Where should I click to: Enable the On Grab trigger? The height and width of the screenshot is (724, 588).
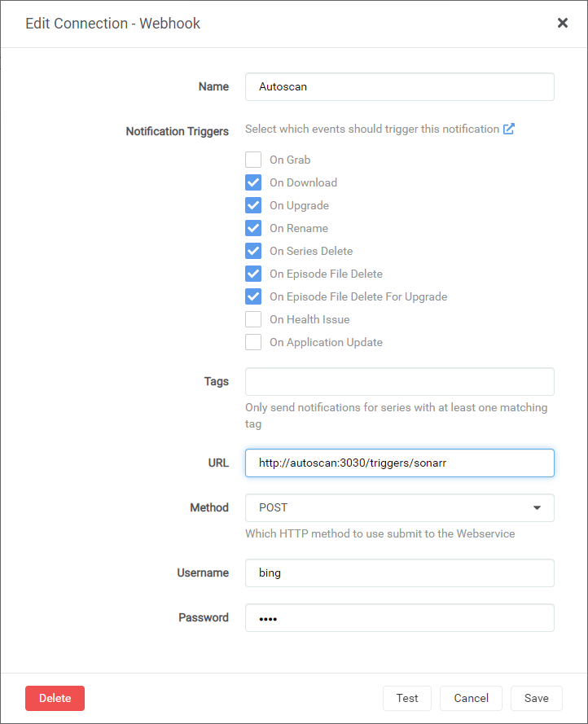253,160
